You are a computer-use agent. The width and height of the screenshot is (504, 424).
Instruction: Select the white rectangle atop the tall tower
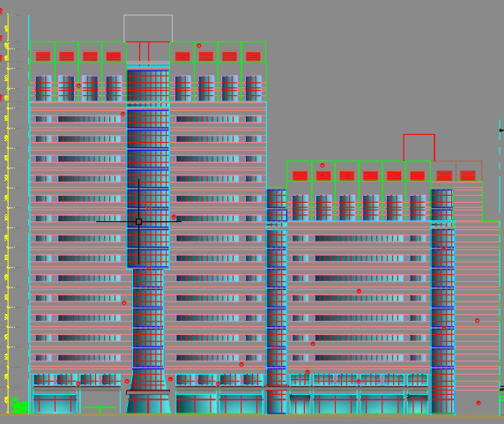click(148, 28)
